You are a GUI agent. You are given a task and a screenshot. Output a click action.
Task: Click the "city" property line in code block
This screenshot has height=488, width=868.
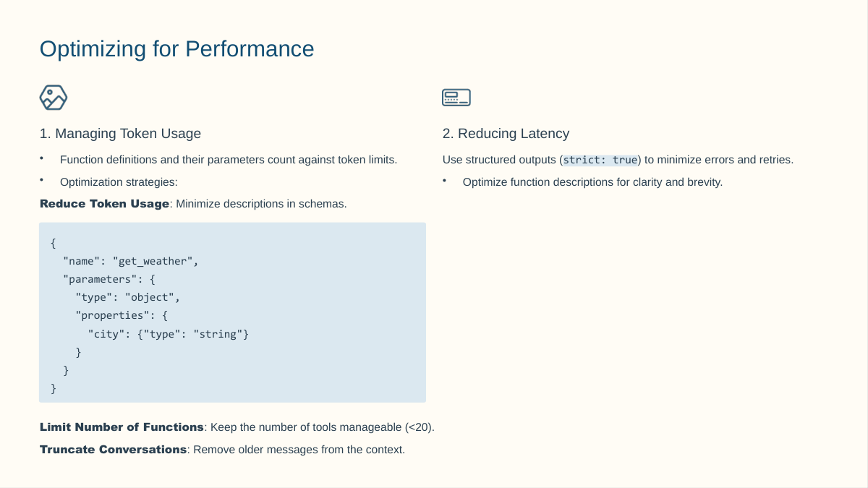pyautogui.click(x=168, y=334)
